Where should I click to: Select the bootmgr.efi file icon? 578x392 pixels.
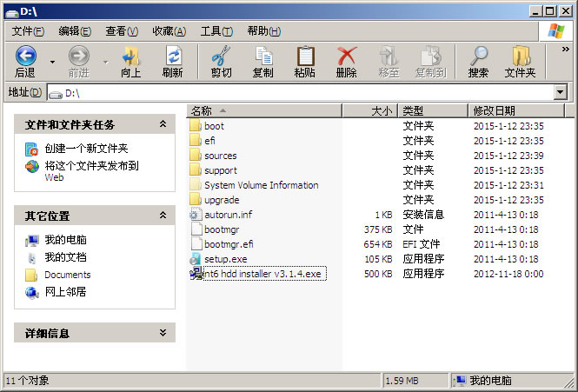tap(196, 243)
